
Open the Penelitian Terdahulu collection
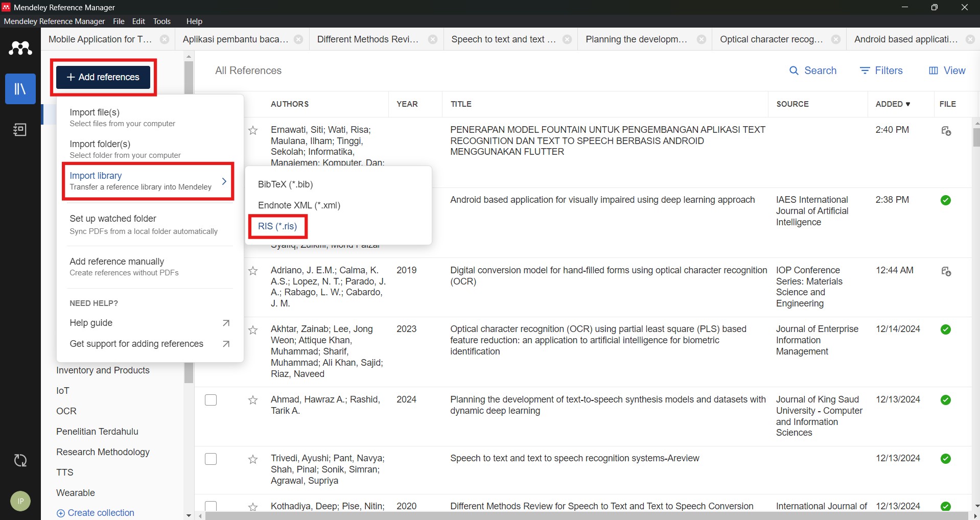coord(97,432)
